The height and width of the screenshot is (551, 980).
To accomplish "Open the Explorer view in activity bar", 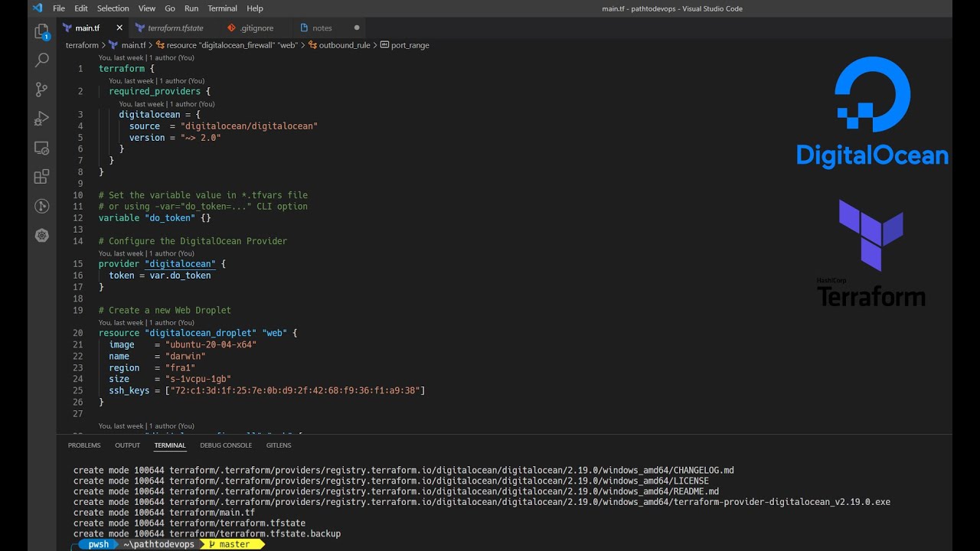I will coord(42,32).
